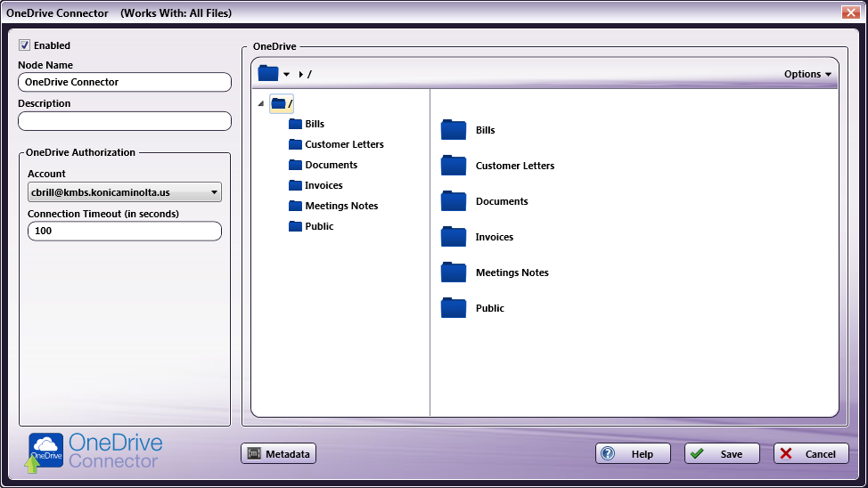The image size is (868, 488).
Task: Click the large Meetings Notes folder icon
Action: (454, 272)
